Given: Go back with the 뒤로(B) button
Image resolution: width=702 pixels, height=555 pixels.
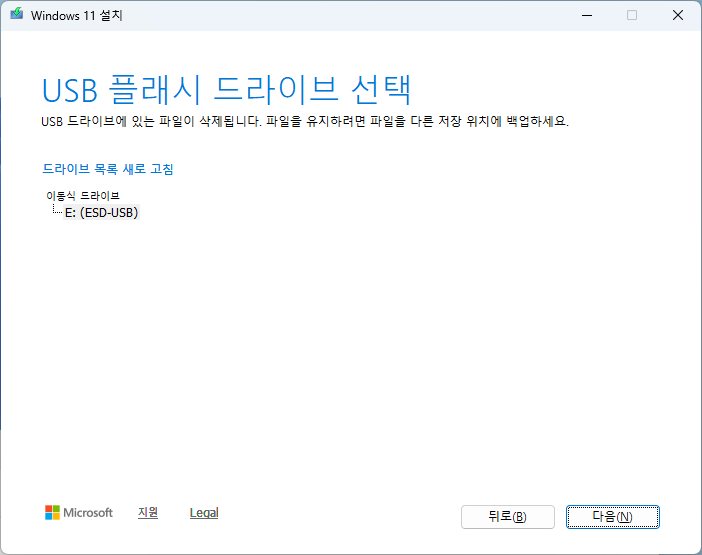Looking at the screenshot, I should point(508,517).
